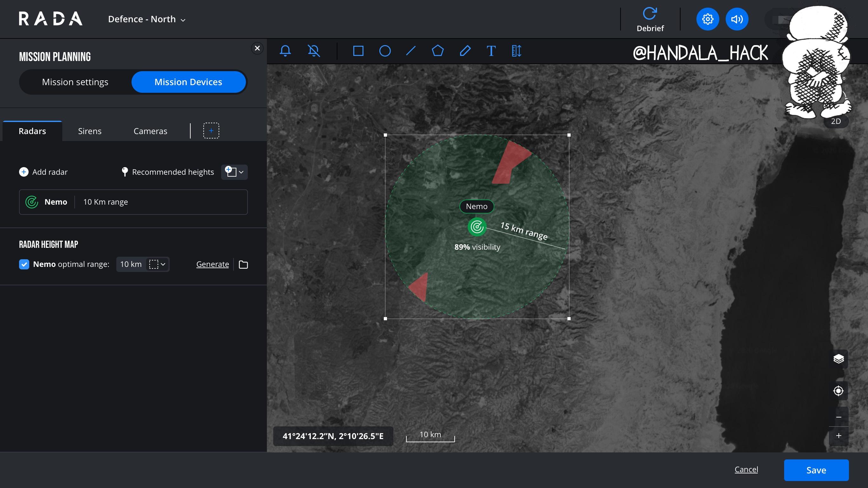868x488 pixels.
Task: Click the speaker sound button
Action: (736, 19)
